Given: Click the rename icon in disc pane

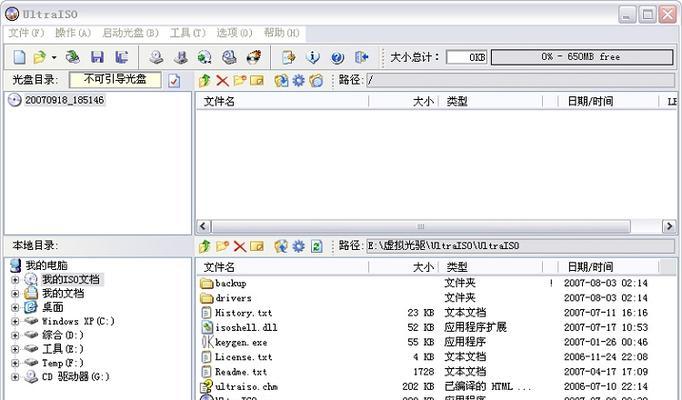Looking at the screenshot, I should (x=257, y=80).
